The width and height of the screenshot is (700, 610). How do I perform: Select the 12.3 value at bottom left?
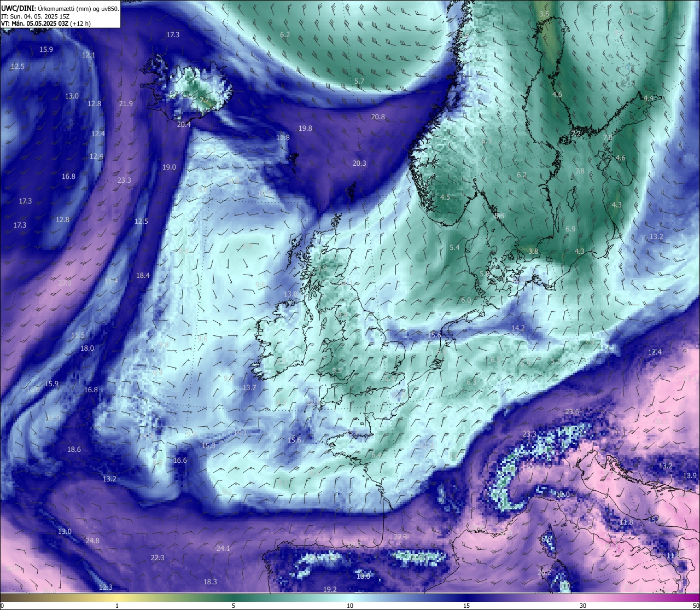106,588
